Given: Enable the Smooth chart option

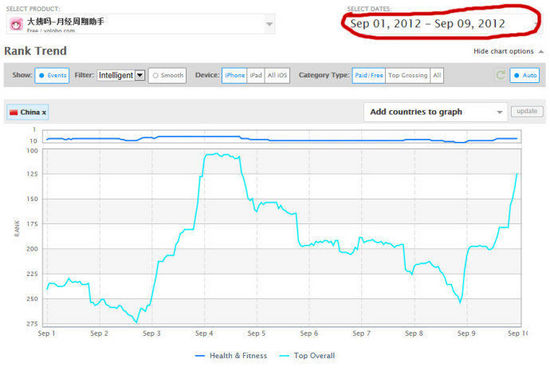Looking at the screenshot, I should coord(168,75).
